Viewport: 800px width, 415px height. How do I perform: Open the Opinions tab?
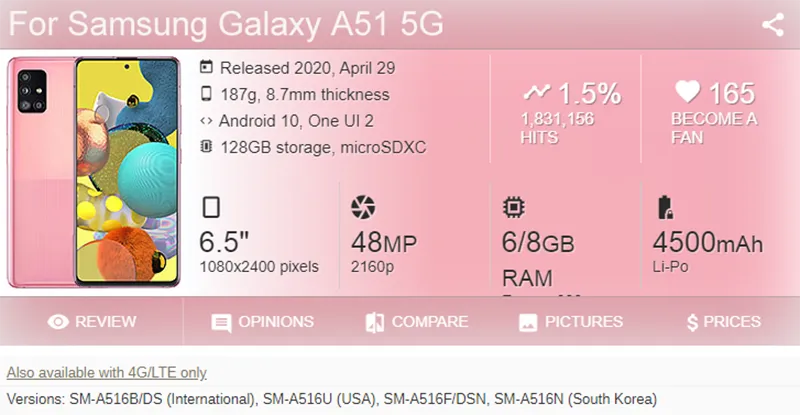pos(263,322)
